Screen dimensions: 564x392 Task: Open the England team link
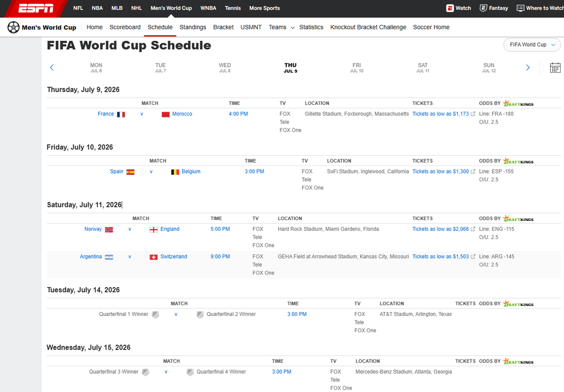tap(170, 229)
